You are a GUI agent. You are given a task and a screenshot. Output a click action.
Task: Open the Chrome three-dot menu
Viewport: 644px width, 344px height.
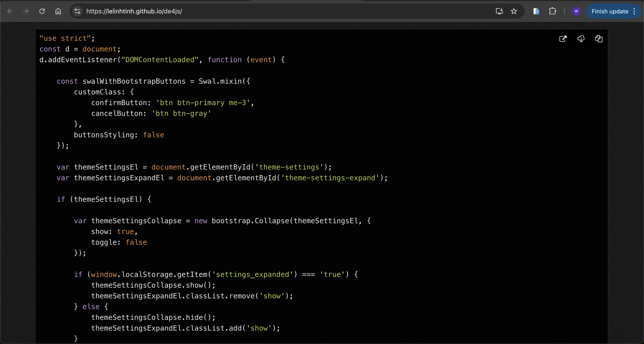(634, 11)
